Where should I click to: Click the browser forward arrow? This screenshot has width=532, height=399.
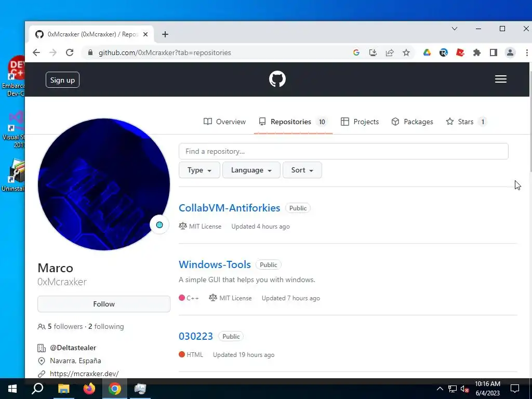[53, 52]
